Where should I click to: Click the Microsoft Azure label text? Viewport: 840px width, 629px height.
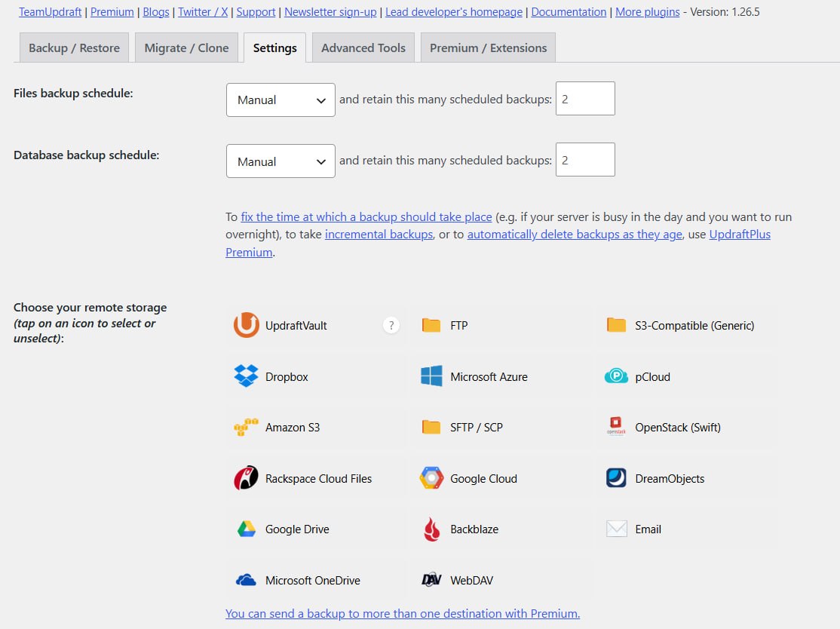(x=489, y=376)
